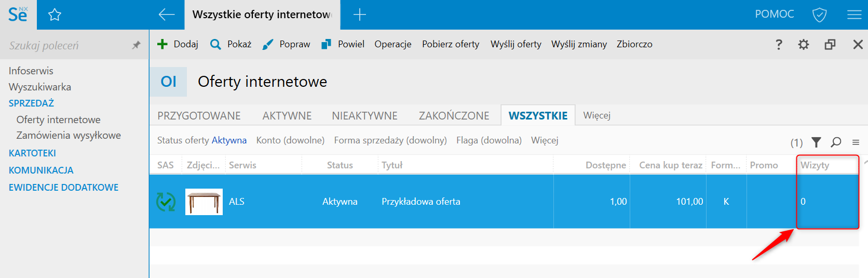Select the ZAKOŃCZONE tab

pos(454,115)
